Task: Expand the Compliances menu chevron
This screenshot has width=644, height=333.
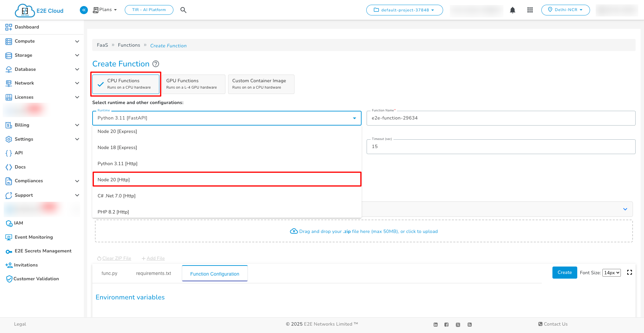Action: (77, 181)
